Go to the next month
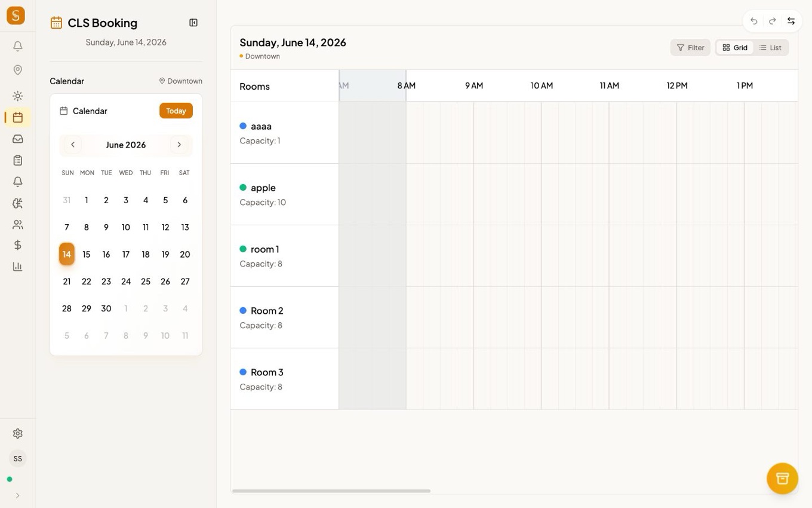 click(x=179, y=145)
